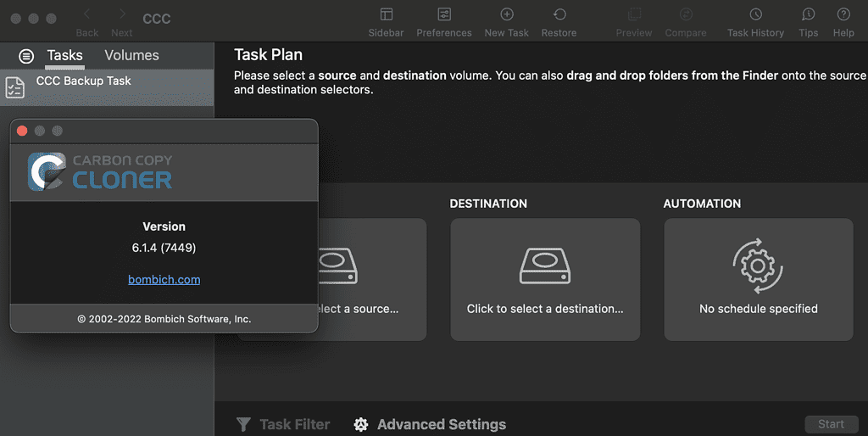The height and width of the screenshot is (436, 868).
Task: Click the automation gear icon
Action: pos(758,266)
